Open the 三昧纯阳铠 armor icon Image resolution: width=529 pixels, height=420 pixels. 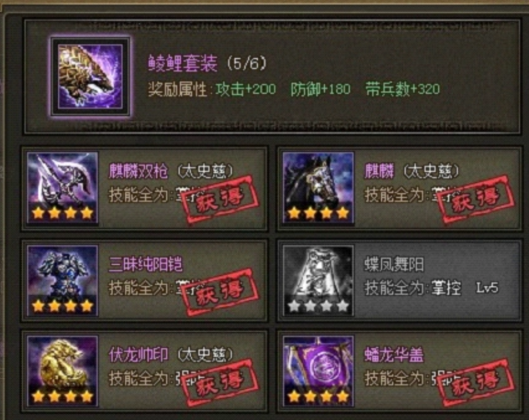63,281
